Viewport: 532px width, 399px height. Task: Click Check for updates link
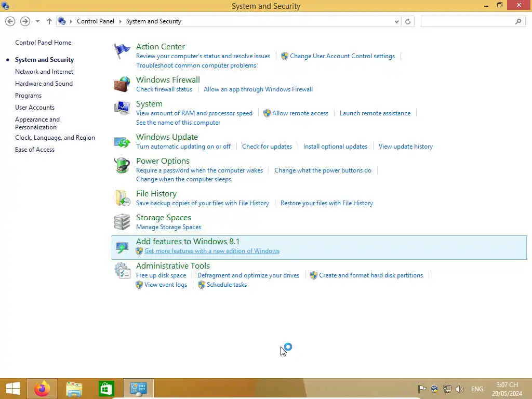[267, 147]
